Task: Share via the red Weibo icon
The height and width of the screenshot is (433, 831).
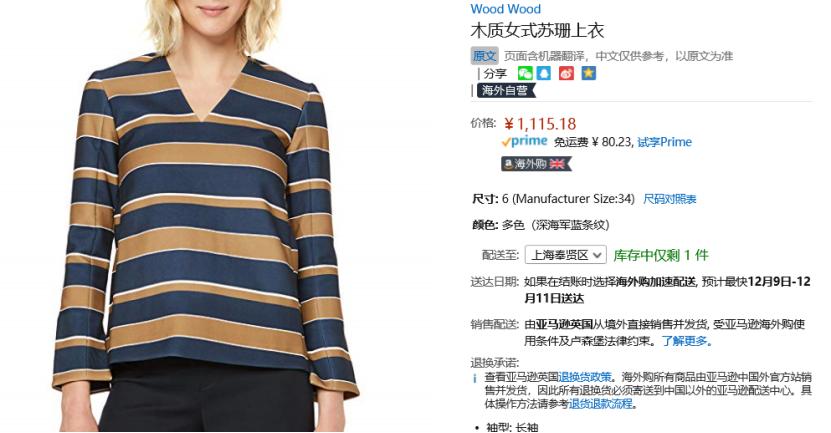Action: pos(566,73)
